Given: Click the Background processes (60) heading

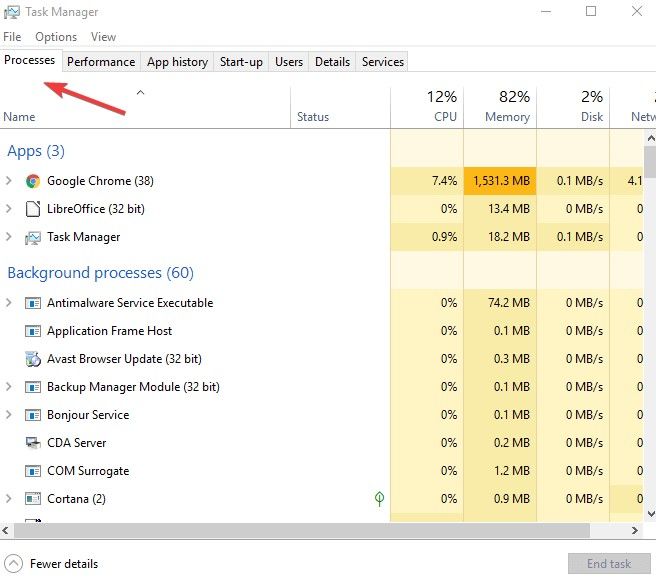Looking at the screenshot, I should [x=100, y=273].
